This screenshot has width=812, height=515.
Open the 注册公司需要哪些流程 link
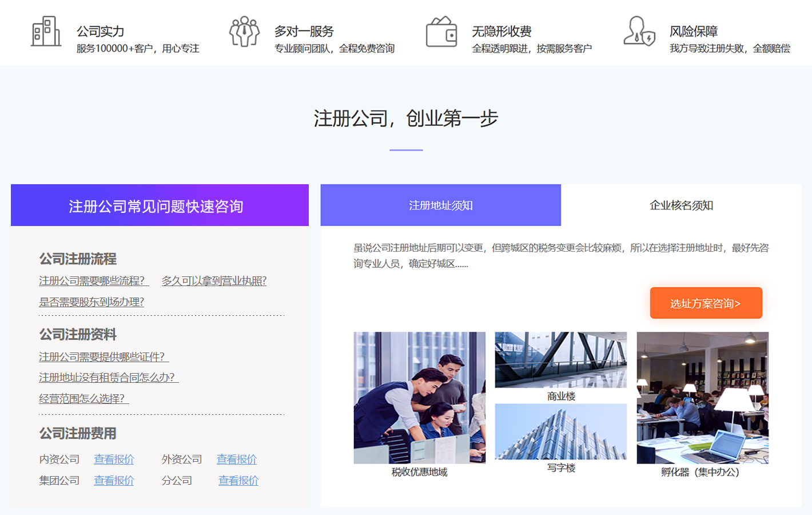click(93, 281)
